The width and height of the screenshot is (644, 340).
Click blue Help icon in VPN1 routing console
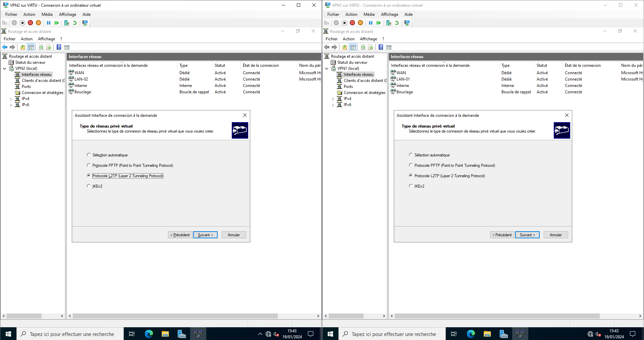coord(381,47)
